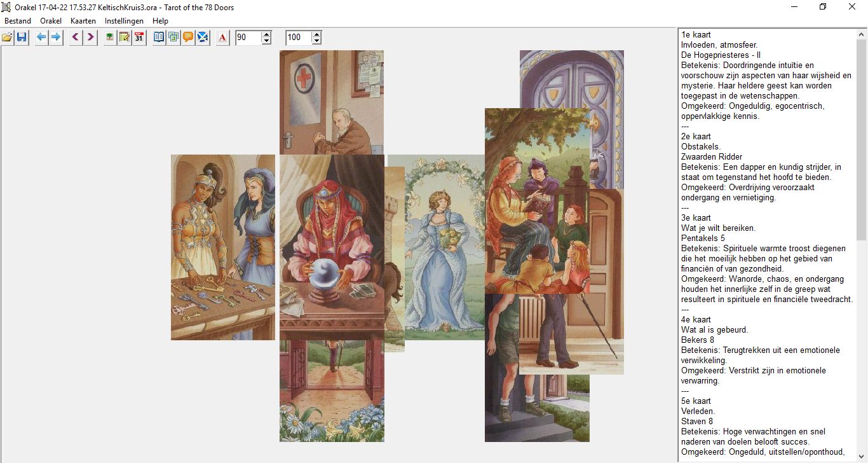This screenshot has width=868, height=463.
Task: Click the blue left arrow icon
Action: click(41, 38)
